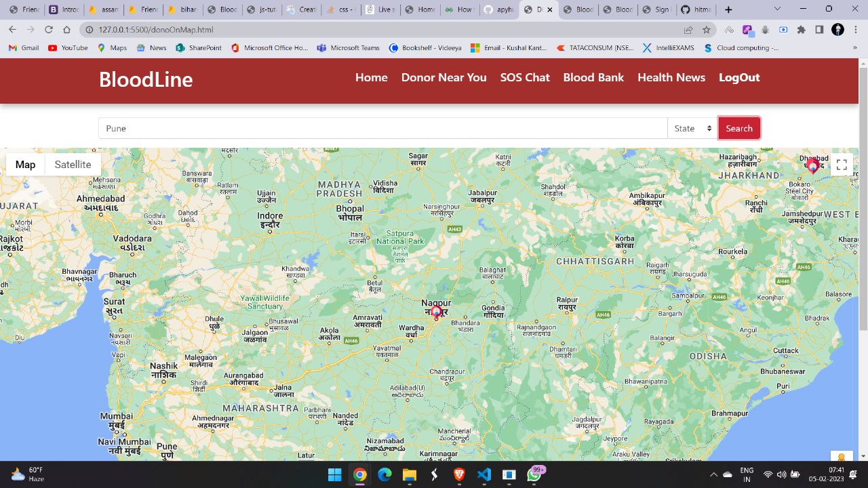Click the share page icon in address bar
This screenshot has height=488, width=868.
688,30
